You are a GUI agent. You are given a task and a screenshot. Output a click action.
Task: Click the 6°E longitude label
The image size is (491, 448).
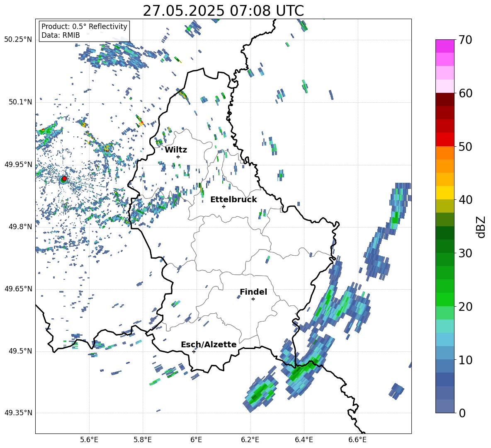coord(196,440)
